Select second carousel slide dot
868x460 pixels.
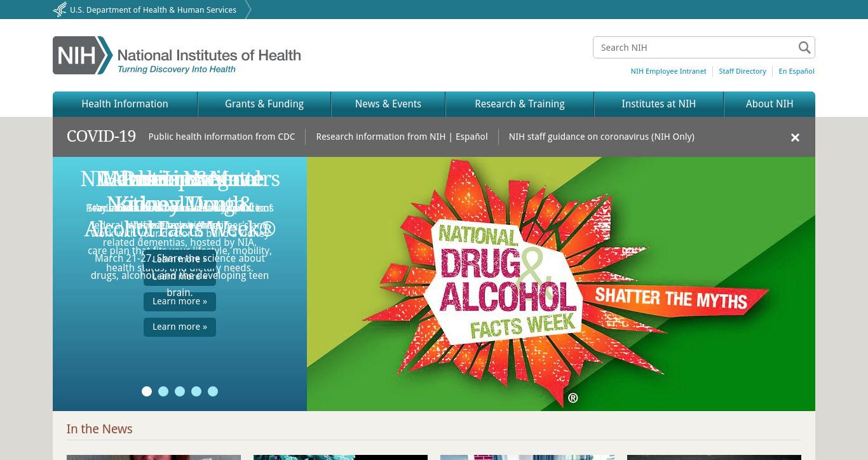(163, 391)
